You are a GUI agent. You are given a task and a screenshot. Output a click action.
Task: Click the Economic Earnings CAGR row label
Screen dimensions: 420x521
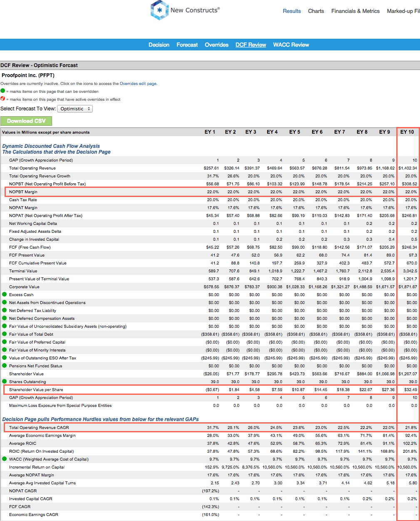click(34, 515)
